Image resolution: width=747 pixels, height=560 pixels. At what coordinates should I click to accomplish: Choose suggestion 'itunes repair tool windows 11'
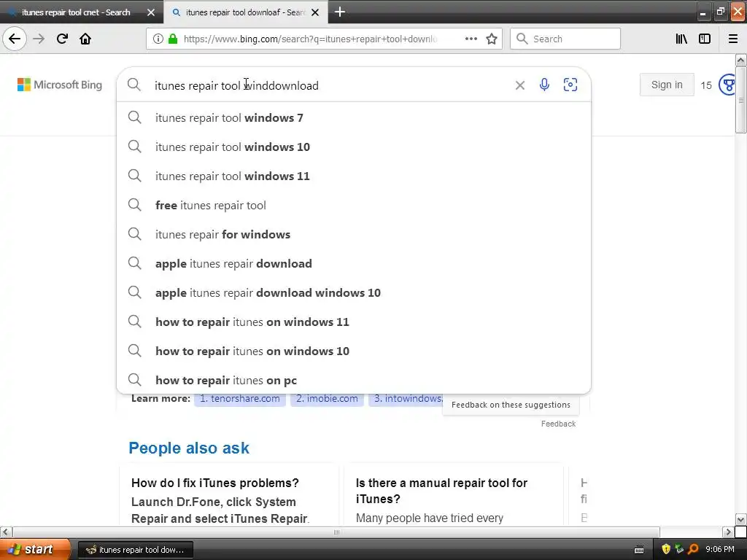click(354, 176)
